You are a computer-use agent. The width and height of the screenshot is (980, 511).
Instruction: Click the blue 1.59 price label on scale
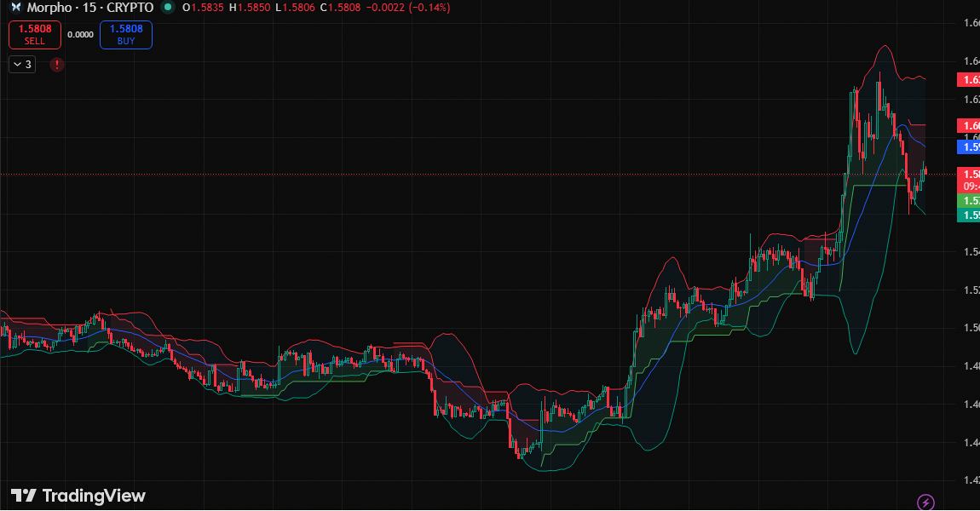tap(969, 146)
